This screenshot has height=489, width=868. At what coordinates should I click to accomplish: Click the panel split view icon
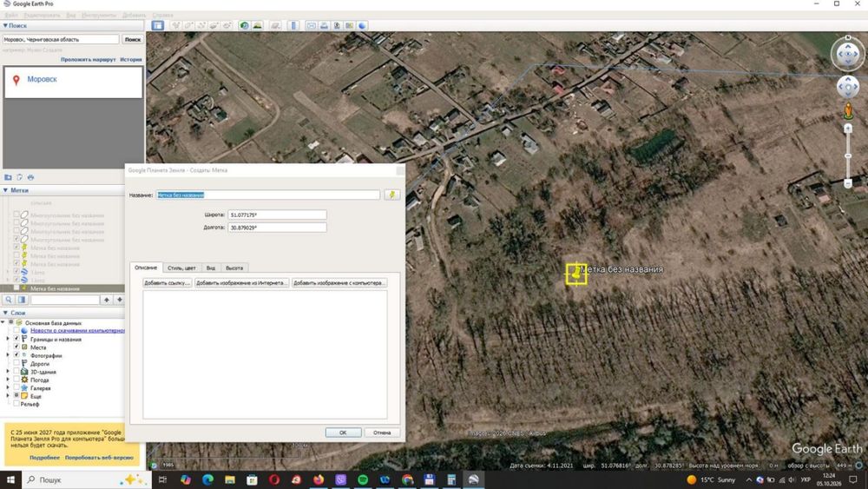click(22, 300)
